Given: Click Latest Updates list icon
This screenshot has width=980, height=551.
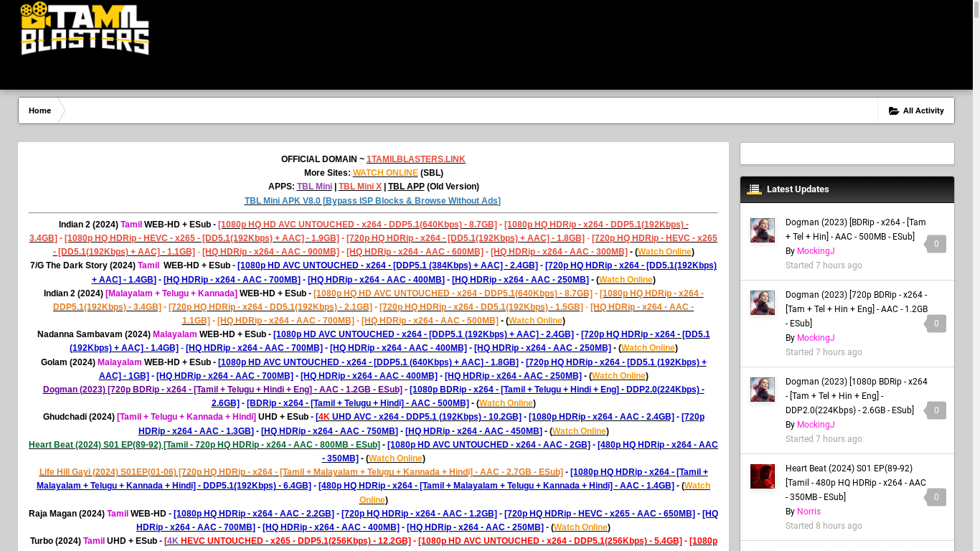Looking at the screenshot, I should 754,189.
